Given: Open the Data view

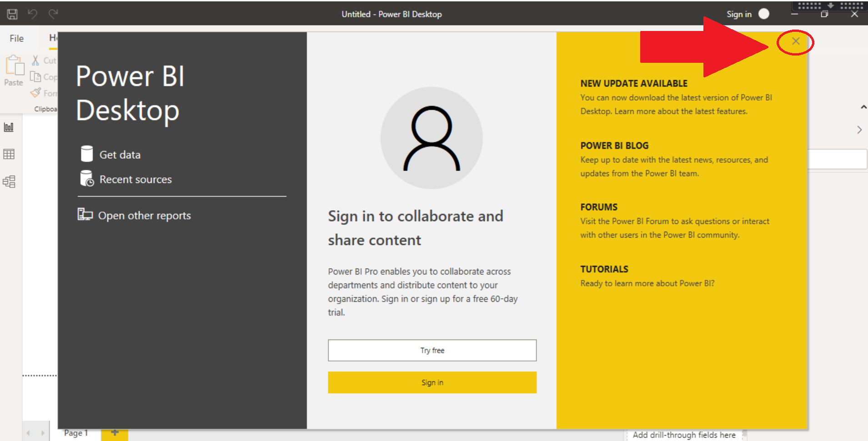Looking at the screenshot, I should 9,154.
